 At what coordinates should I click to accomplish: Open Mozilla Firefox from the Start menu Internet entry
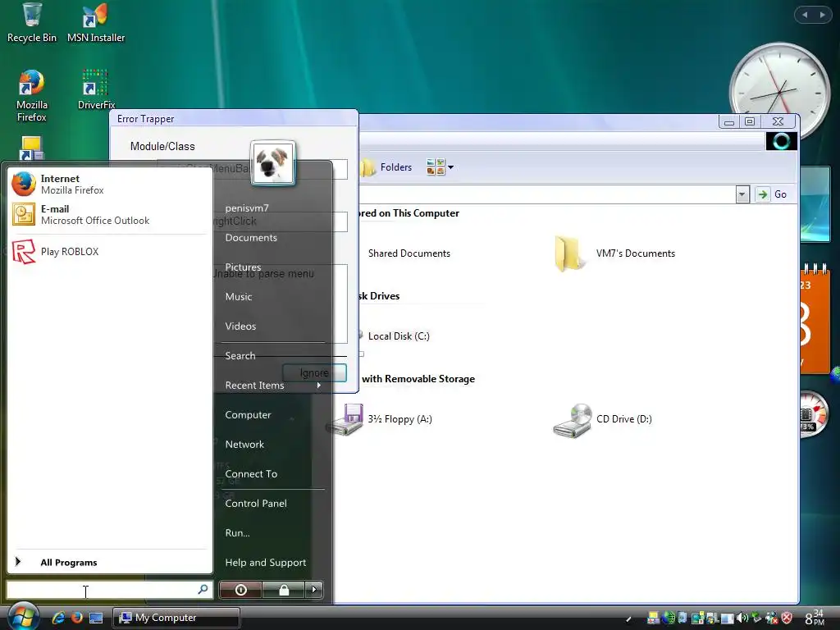point(110,185)
